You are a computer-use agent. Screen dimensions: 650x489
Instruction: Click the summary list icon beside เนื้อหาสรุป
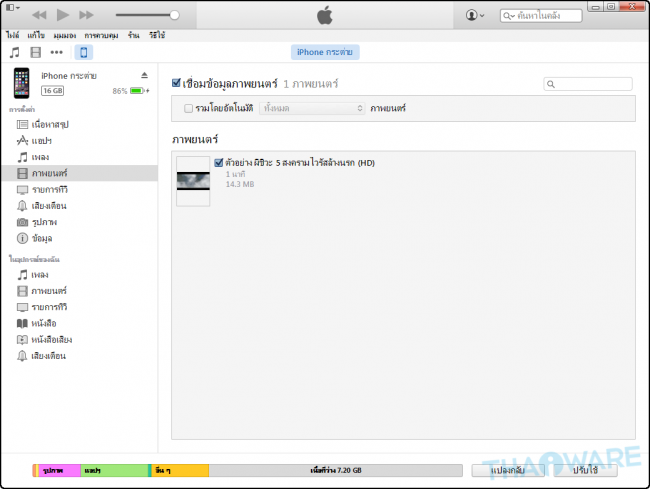pos(22,124)
